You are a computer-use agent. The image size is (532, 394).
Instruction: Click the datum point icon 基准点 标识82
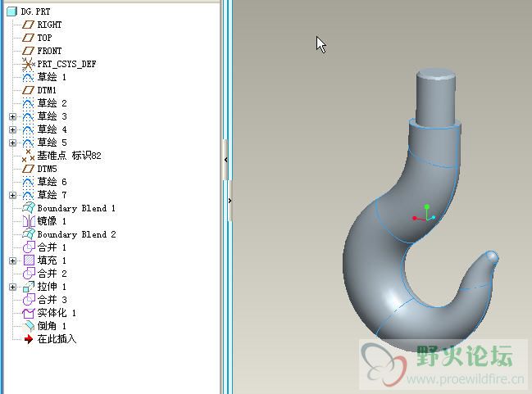pyautogui.click(x=28, y=156)
